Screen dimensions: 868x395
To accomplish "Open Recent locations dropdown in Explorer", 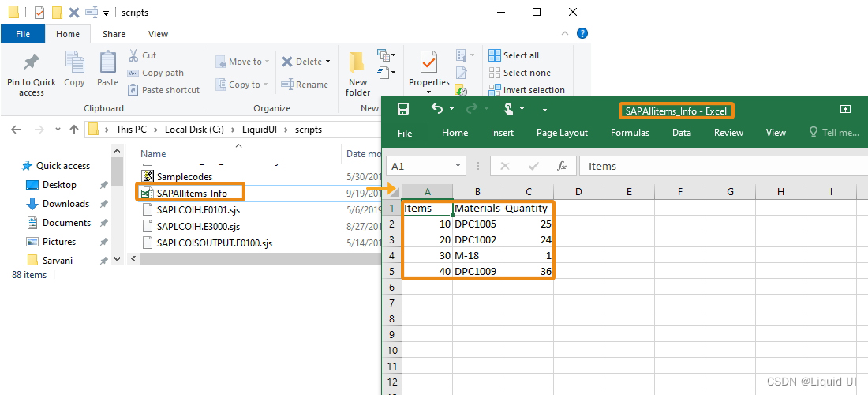I will 58,130.
